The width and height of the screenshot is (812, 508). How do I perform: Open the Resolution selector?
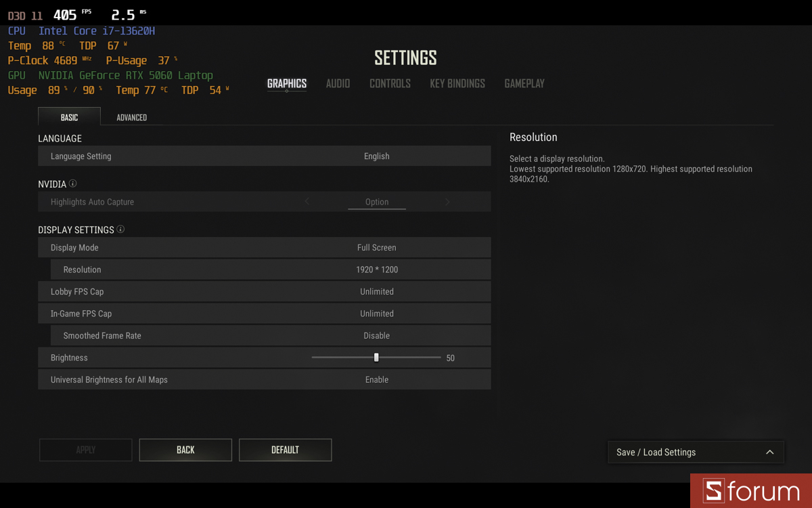pos(377,269)
